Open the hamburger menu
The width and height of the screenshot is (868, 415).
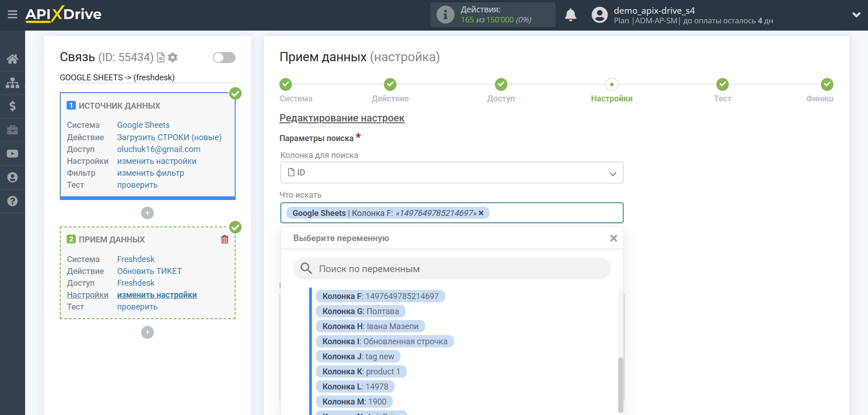12,15
